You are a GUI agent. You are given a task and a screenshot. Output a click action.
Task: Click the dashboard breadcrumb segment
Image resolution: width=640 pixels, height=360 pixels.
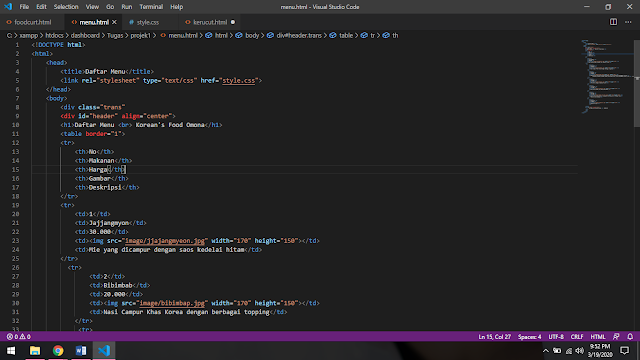[x=85, y=36]
